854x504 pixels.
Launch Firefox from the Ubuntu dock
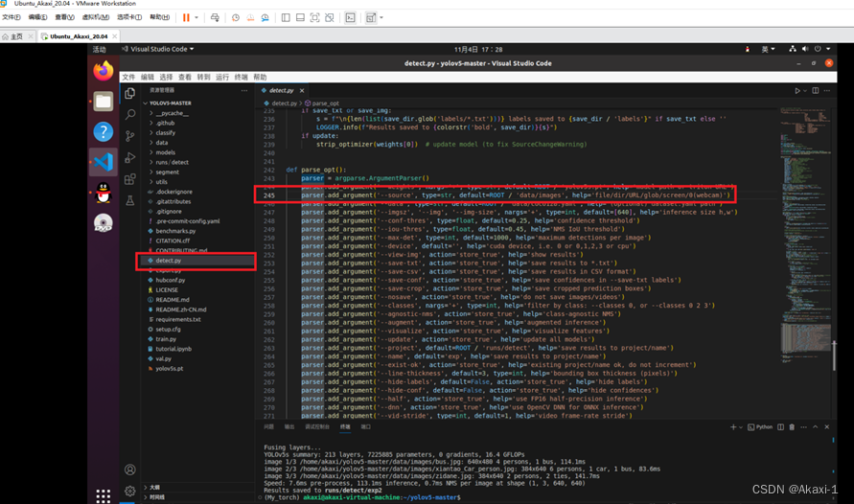[103, 71]
